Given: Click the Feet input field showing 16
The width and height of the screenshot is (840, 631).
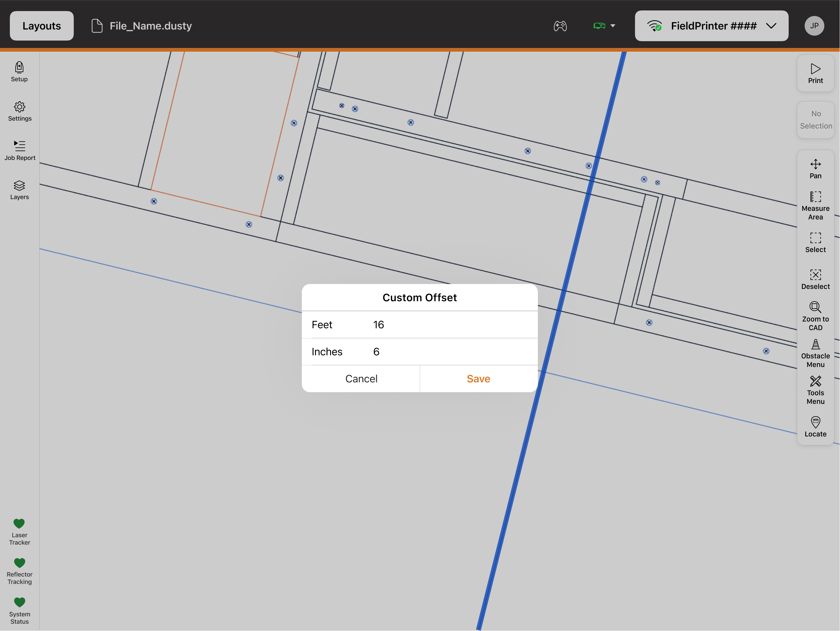Looking at the screenshot, I should [420, 325].
